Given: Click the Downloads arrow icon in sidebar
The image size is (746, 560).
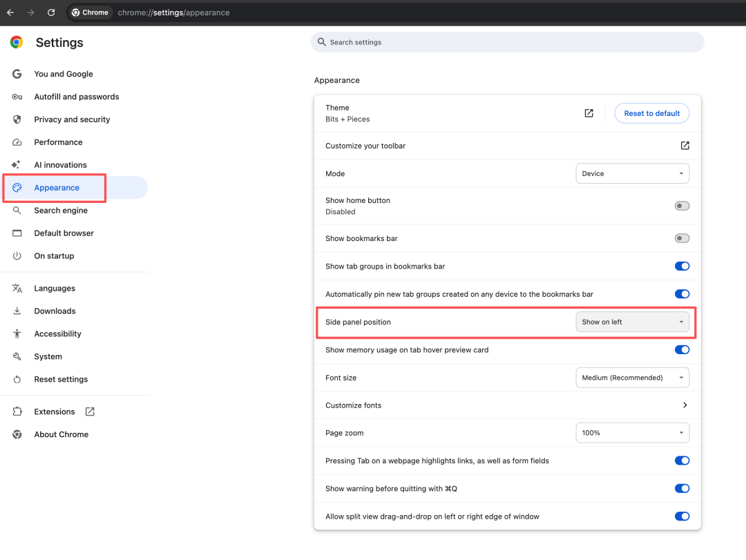Looking at the screenshot, I should click(x=17, y=311).
